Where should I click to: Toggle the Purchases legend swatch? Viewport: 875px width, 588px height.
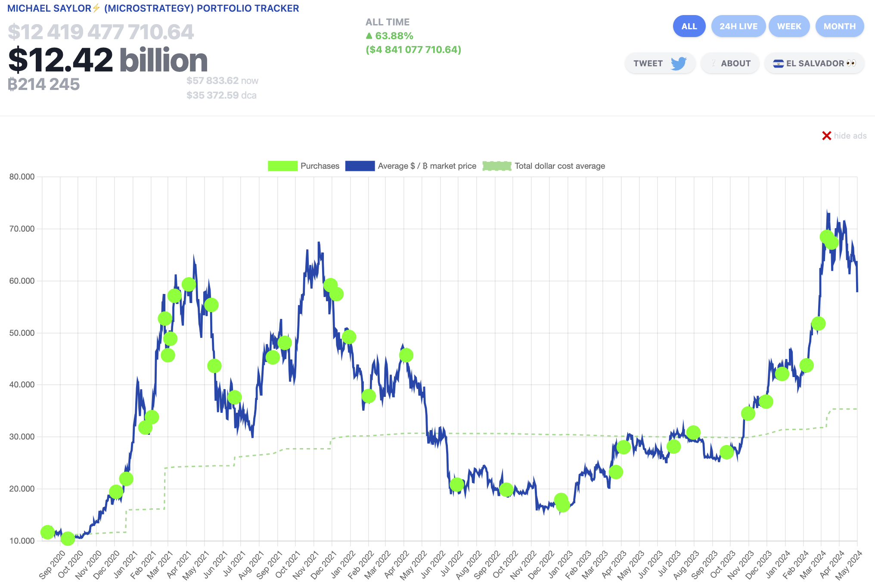(x=282, y=166)
